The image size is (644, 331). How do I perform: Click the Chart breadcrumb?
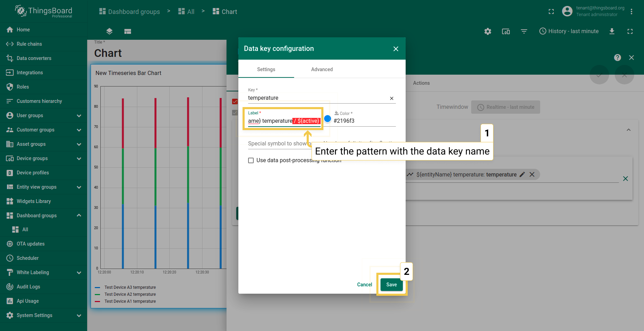(x=225, y=12)
